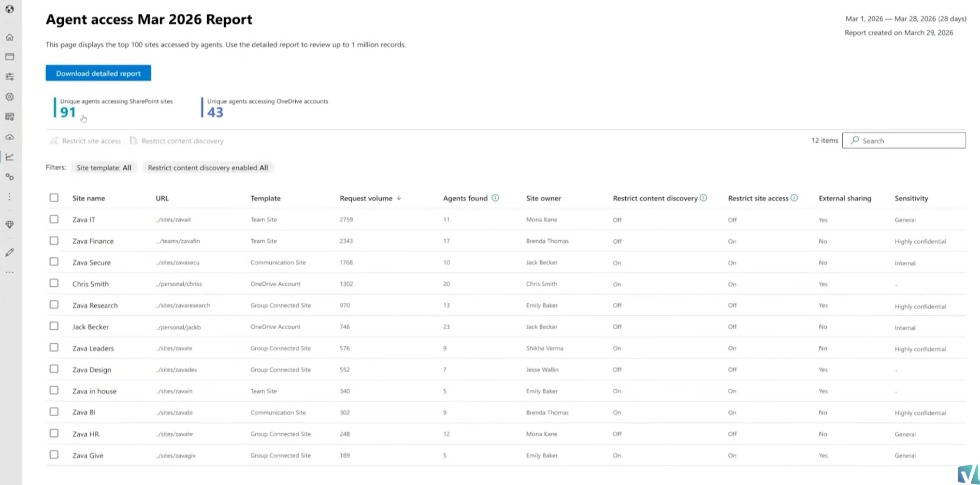This screenshot has width=980, height=485.
Task: Click inside the Search field
Action: pyautogui.click(x=904, y=140)
